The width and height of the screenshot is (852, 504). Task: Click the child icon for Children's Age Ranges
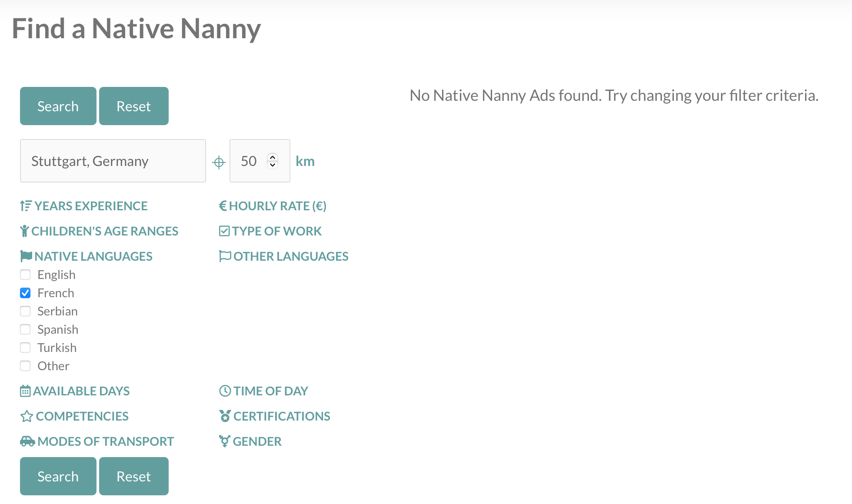[x=24, y=231]
